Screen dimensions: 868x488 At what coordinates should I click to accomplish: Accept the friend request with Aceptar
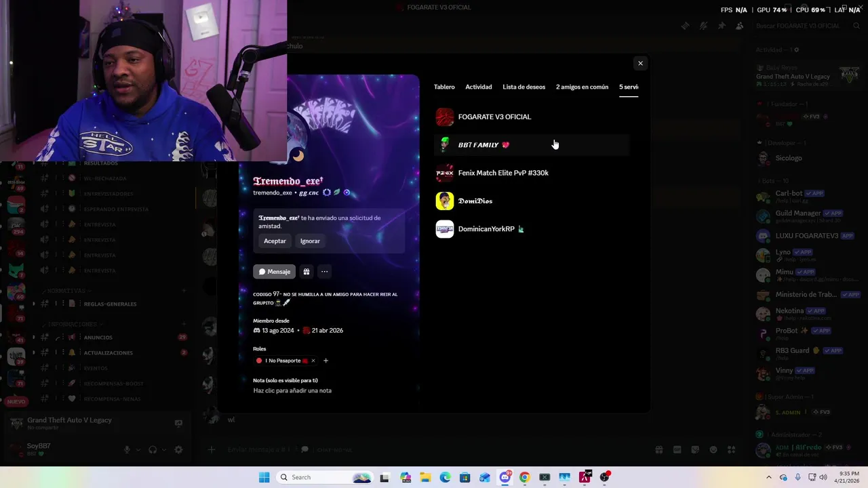(275, 241)
